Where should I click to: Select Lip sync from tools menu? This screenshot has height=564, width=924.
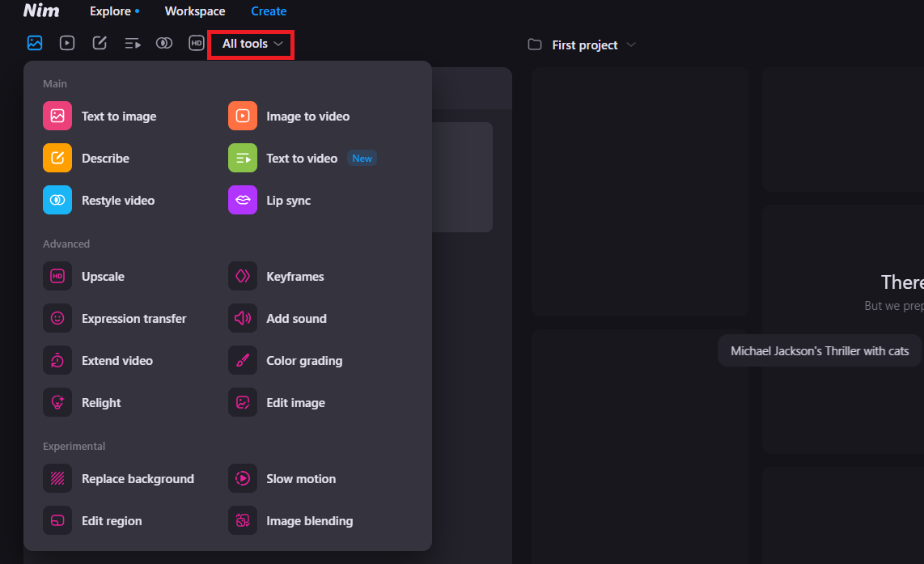pos(288,201)
